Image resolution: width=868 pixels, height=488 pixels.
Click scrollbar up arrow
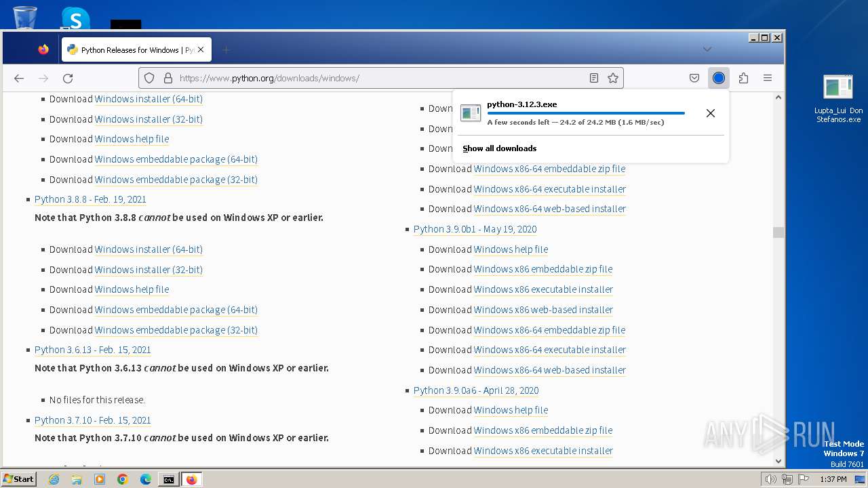(778, 98)
